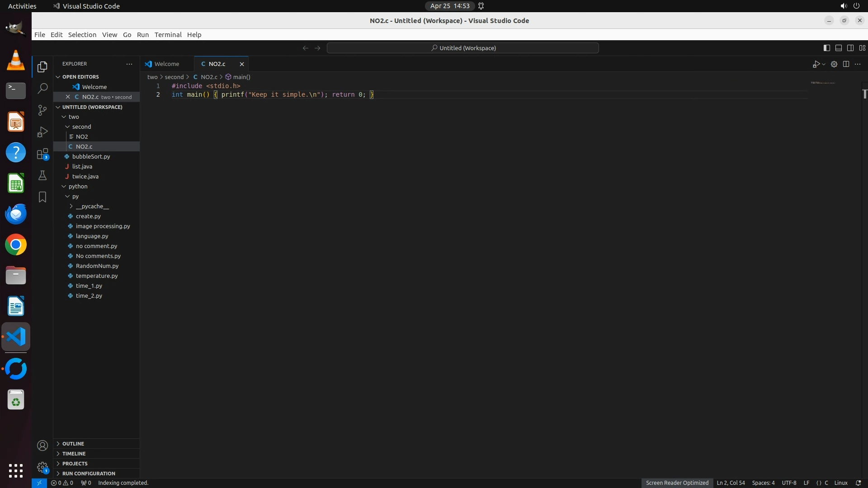The height and width of the screenshot is (488, 868).
Task: Toggle the primary side bar
Action: (x=826, y=48)
